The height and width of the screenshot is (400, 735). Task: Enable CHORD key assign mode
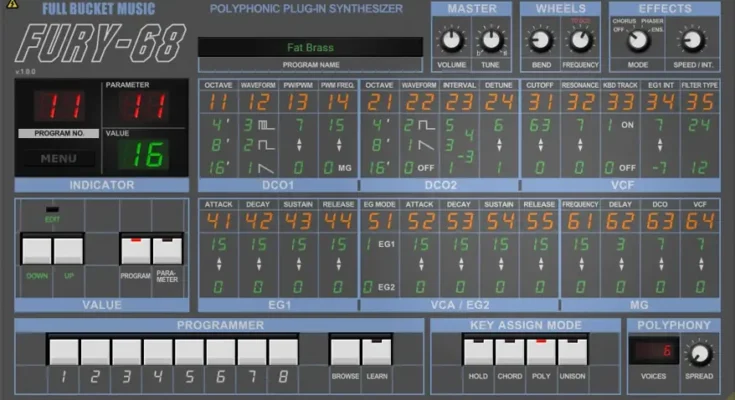[510, 352]
